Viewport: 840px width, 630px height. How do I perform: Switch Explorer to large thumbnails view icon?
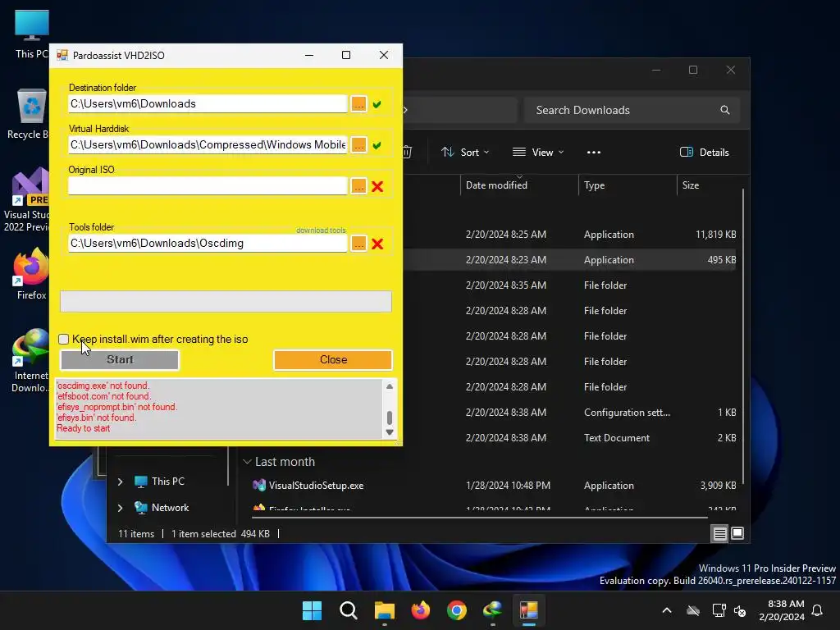pyautogui.click(x=737, y=533)
